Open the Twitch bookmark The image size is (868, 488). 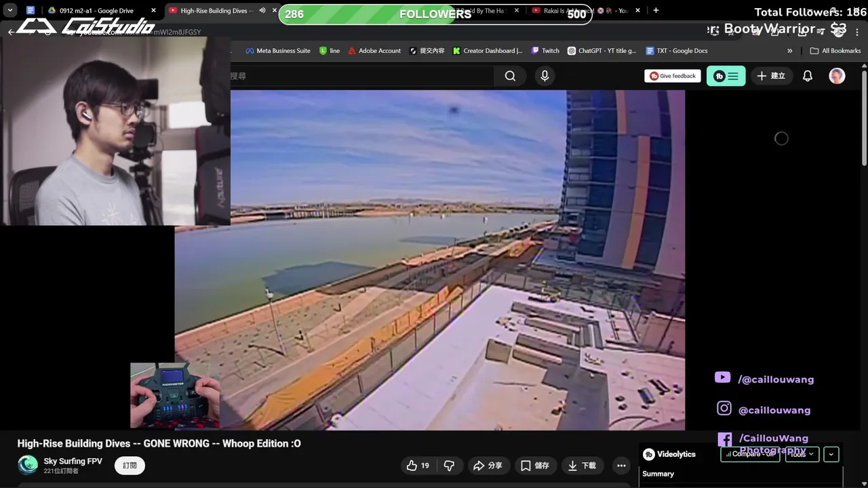(545, 51)
